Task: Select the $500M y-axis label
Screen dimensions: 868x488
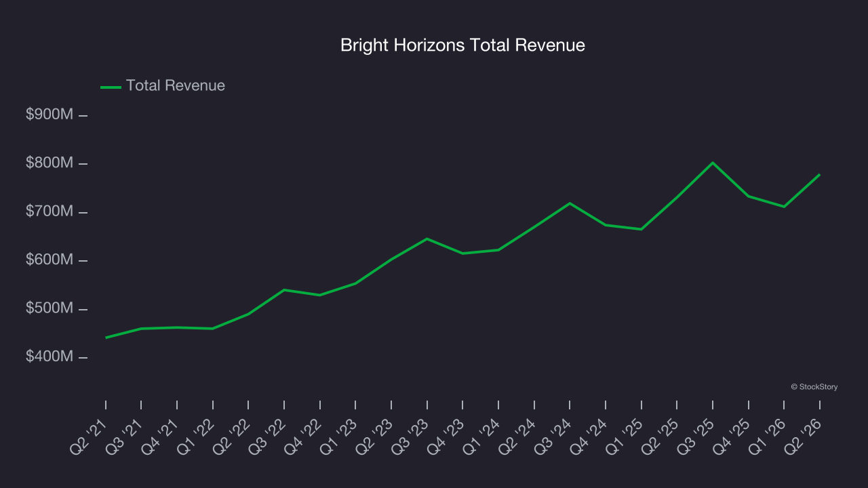Action: point(50,309)
